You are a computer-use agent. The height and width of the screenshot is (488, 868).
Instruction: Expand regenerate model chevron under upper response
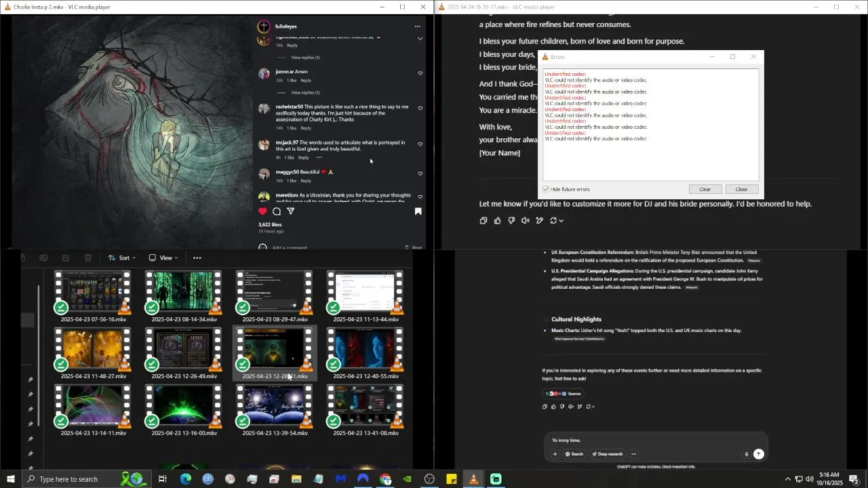tap(561, 220)
